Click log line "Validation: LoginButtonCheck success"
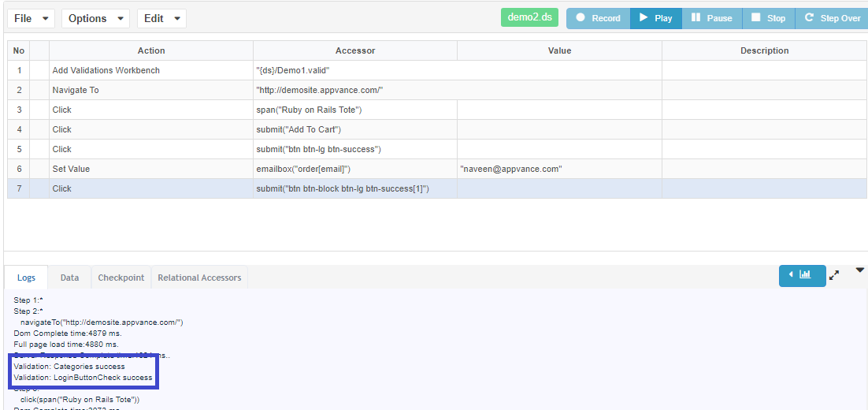Image resolution: width=868 pixels, height=410 pixels. (83, 378)
